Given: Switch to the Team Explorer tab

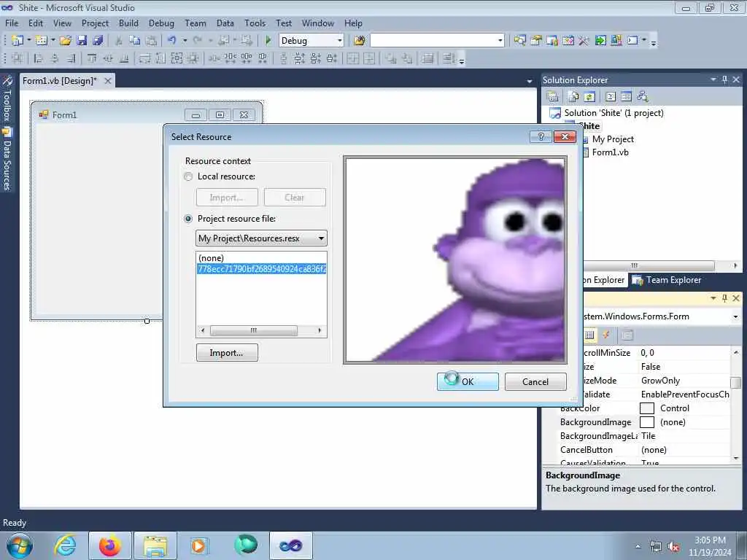Looking at the screenshot, I should coord(667,280).
